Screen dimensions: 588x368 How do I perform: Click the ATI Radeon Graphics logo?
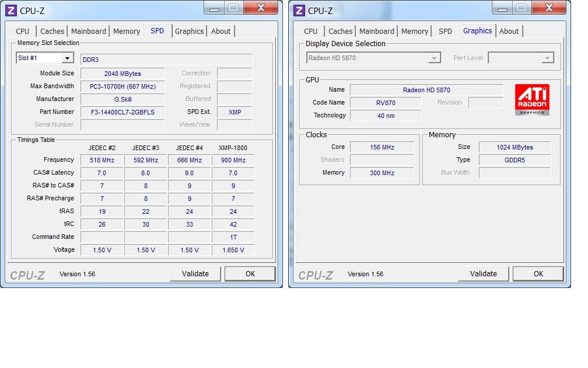[x=532, y=99]
